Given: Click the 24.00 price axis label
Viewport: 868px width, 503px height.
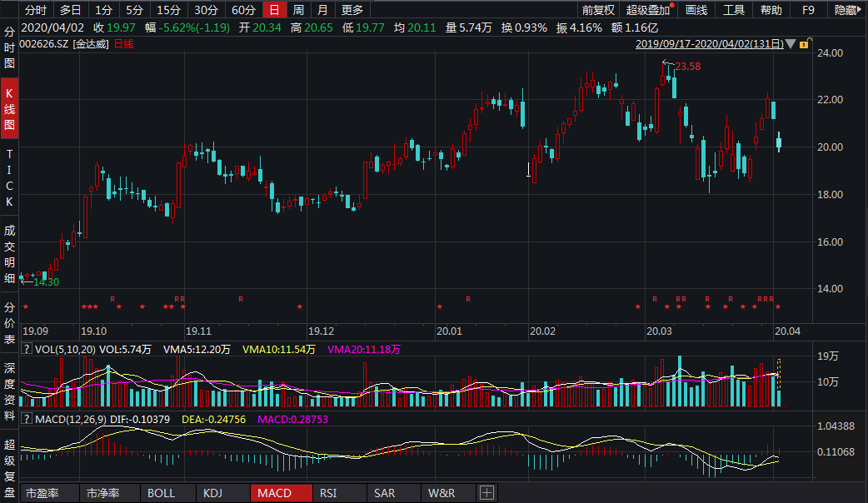Looking at the screenshot, I should coord(830,53).
